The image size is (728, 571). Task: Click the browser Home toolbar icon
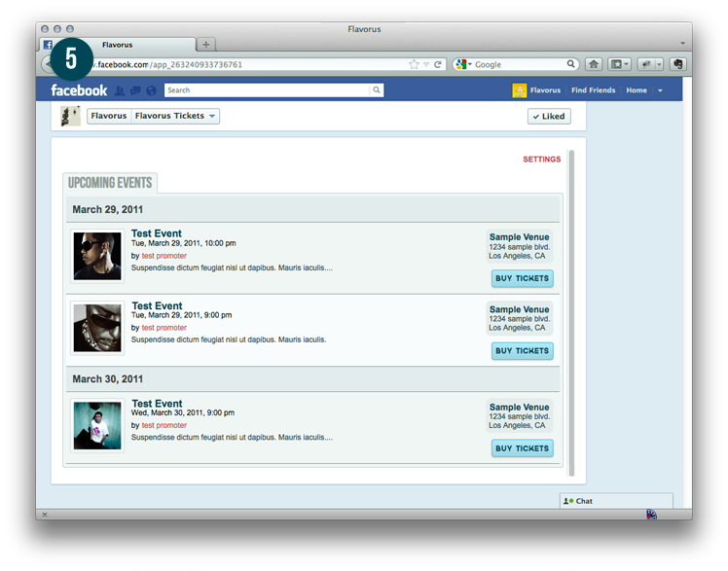[594, 64]
